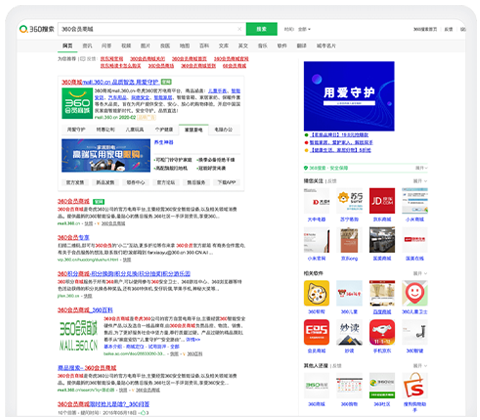This screenshot has height=420, width=480.
Task: Click the 反馈 link in the header
Action: 448,29
